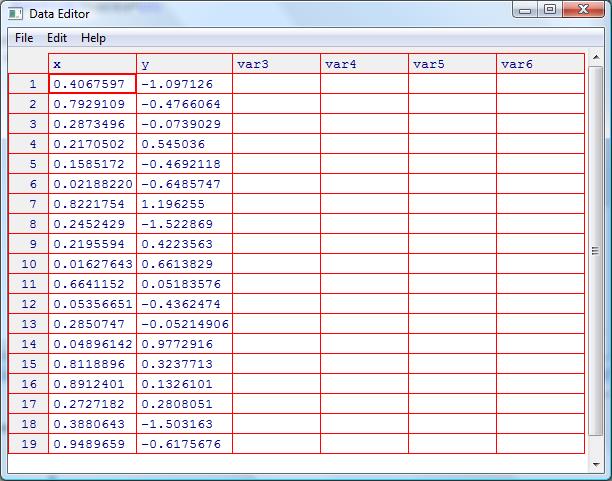Select the y column header
The width and height of the screenshot is (612, 481).
coord(185,64)
